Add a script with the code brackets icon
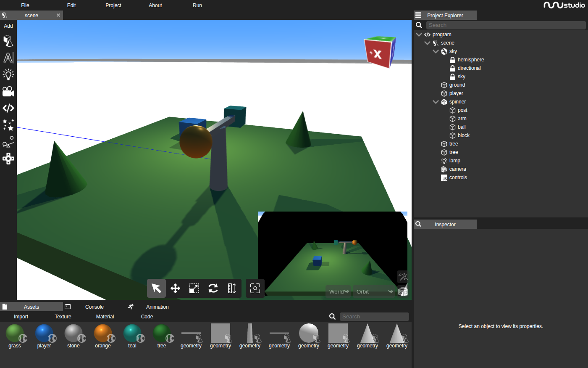 click(x=8, y=108)
